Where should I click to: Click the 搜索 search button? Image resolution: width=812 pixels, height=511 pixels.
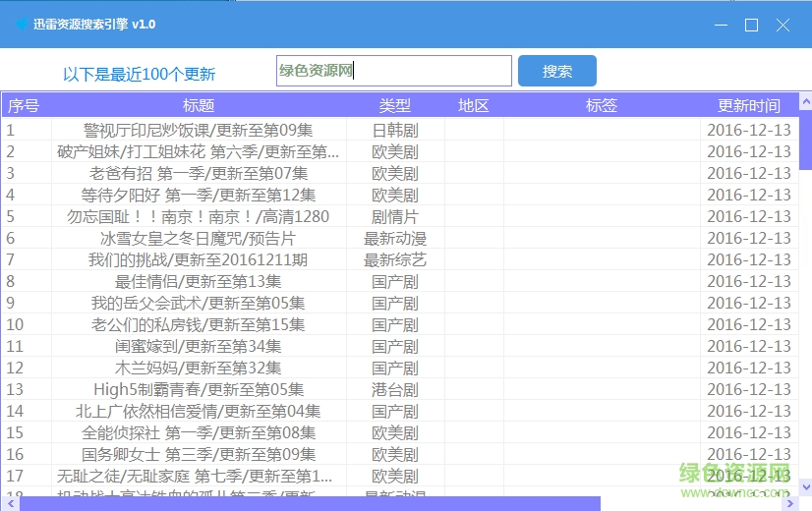tap(556, 71)
